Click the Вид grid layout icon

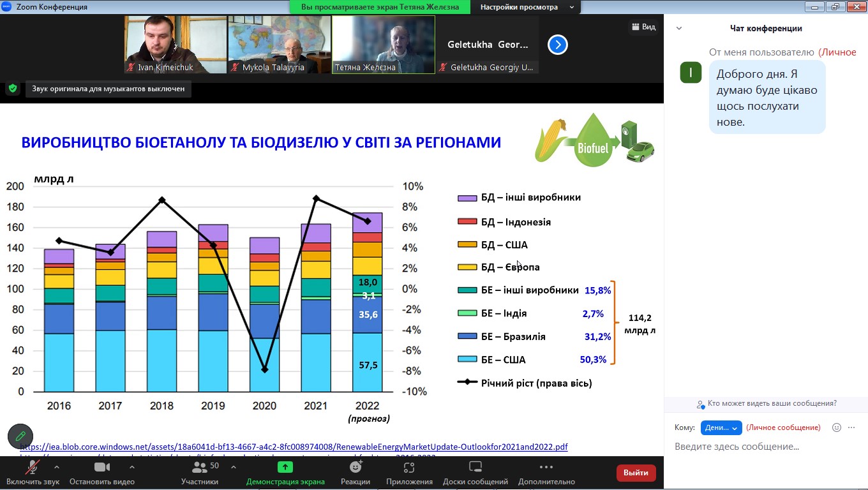[x=636, y=27]
